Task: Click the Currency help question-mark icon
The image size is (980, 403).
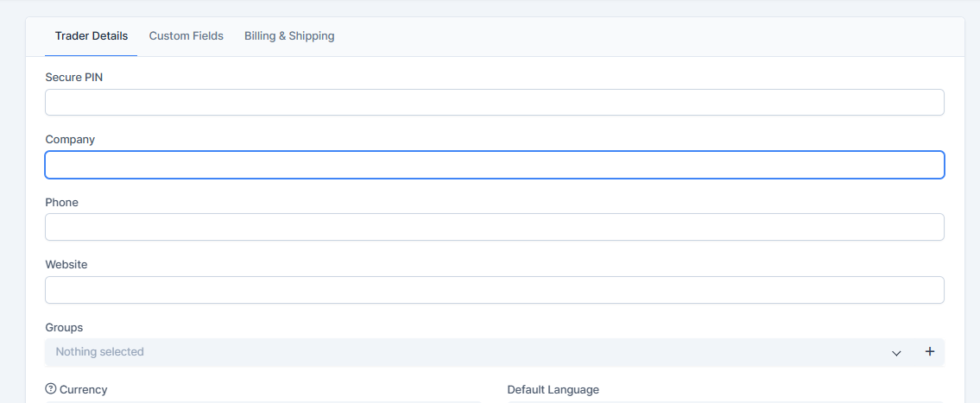Action: [x=50, y=389]
